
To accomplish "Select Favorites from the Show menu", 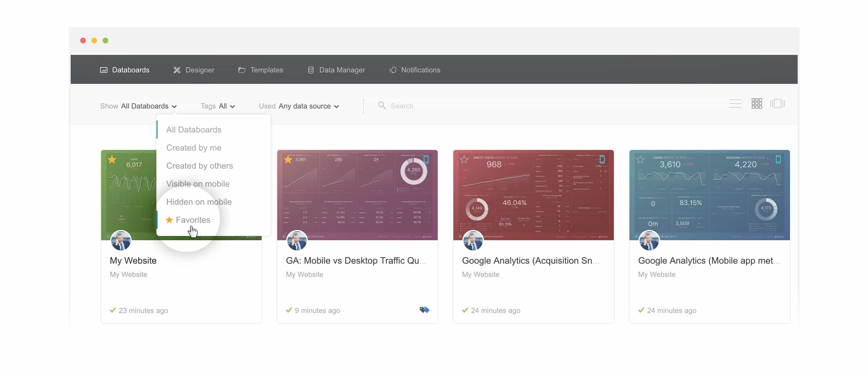I will click(x=193, y=220).
